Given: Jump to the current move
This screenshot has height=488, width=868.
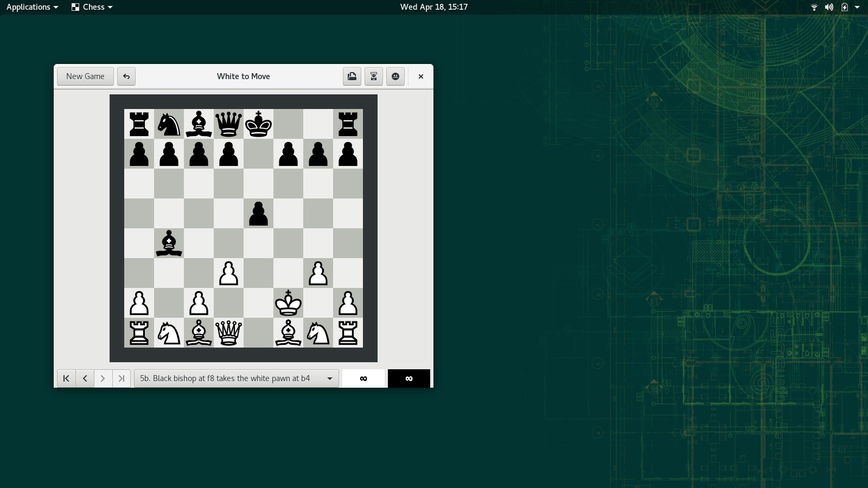Looking at the screenshot, I should (122, 378).
